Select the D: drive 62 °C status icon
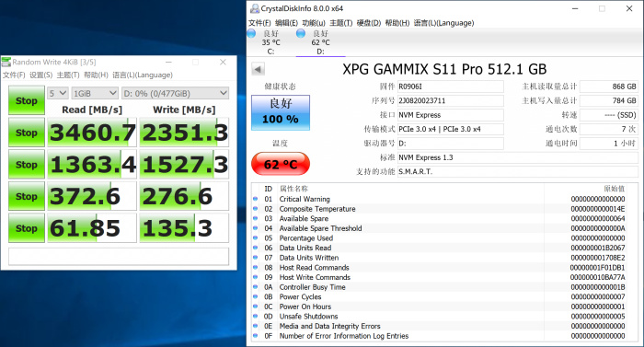Screen dimensions: 644x347 pos(301,33)
